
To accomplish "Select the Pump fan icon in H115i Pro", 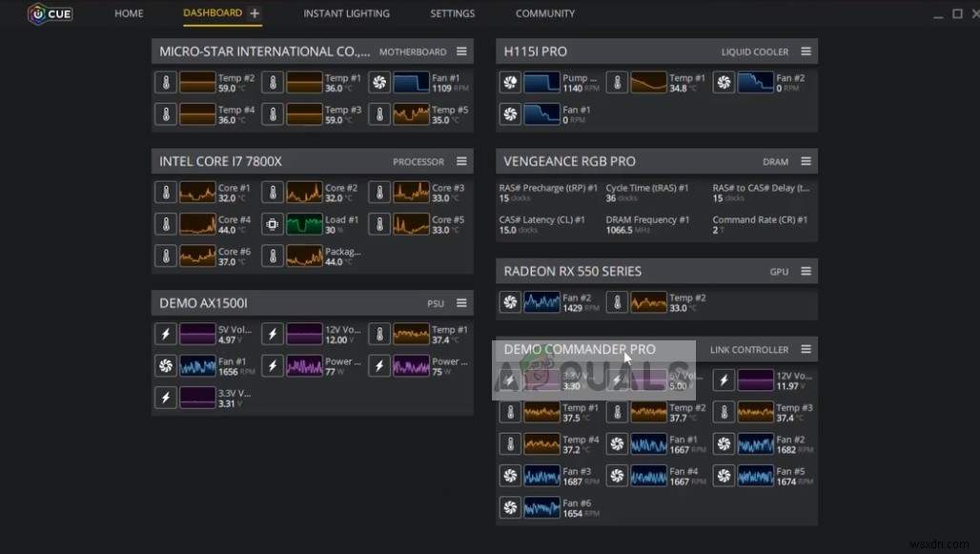I will pos(510,83).
